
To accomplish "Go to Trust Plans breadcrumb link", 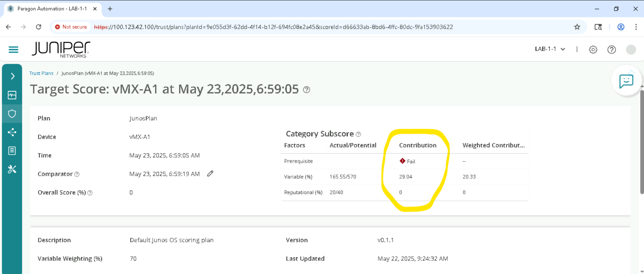I will [x=41, y=73].
